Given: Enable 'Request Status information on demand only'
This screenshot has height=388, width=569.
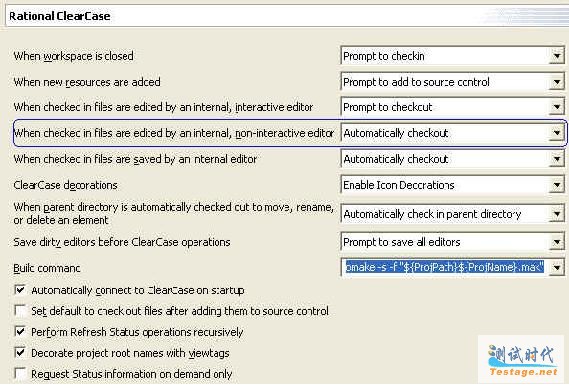Looking at the screenshot, I should click(x=20, y=373).
